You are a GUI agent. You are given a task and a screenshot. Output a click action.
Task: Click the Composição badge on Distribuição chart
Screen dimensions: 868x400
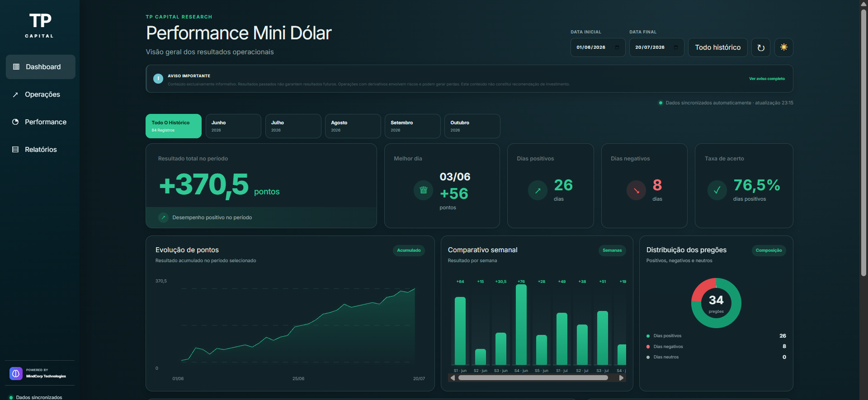coord(769,250)
